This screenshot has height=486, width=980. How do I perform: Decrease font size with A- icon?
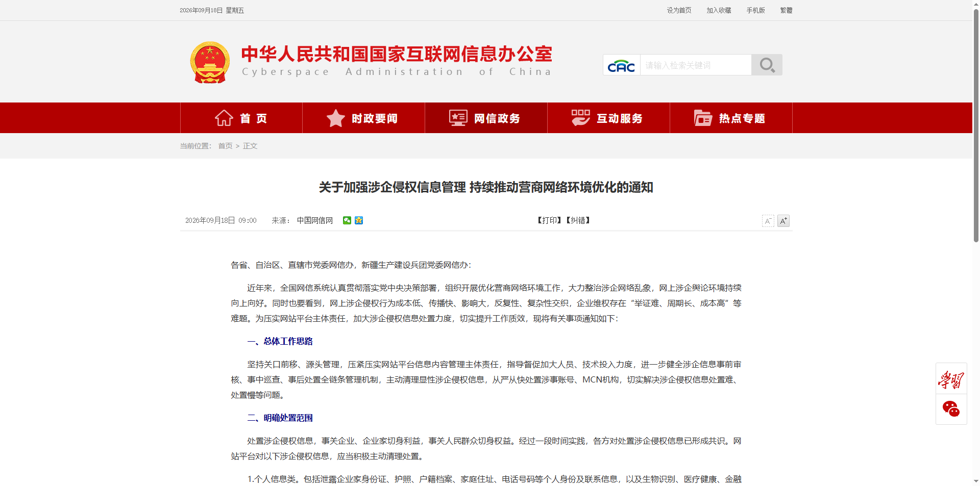768,221
